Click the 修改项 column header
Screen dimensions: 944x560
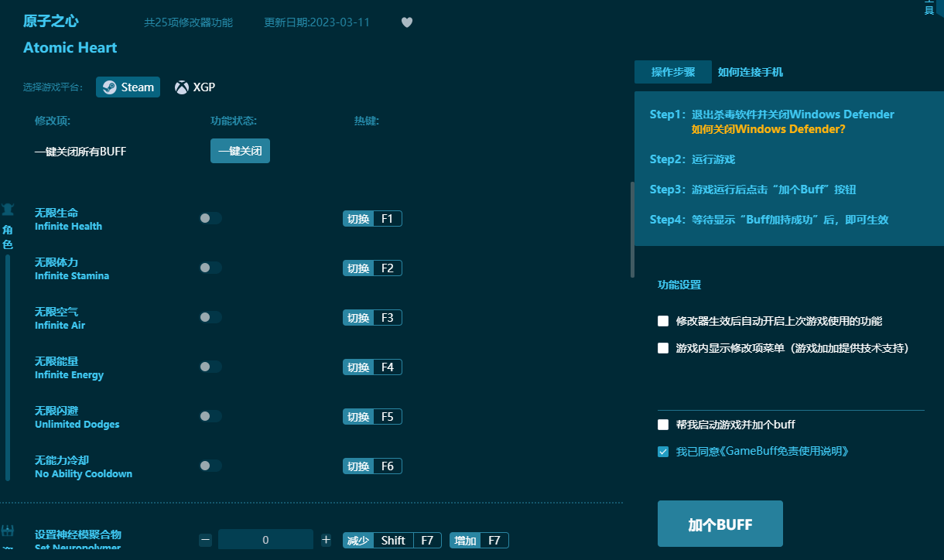click(x=53, y=121)
